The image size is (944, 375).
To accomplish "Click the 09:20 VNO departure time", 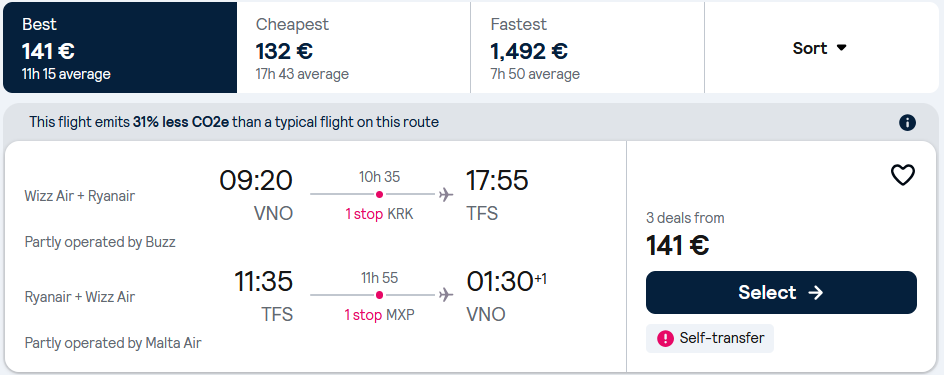I will [x=256, y=180].
